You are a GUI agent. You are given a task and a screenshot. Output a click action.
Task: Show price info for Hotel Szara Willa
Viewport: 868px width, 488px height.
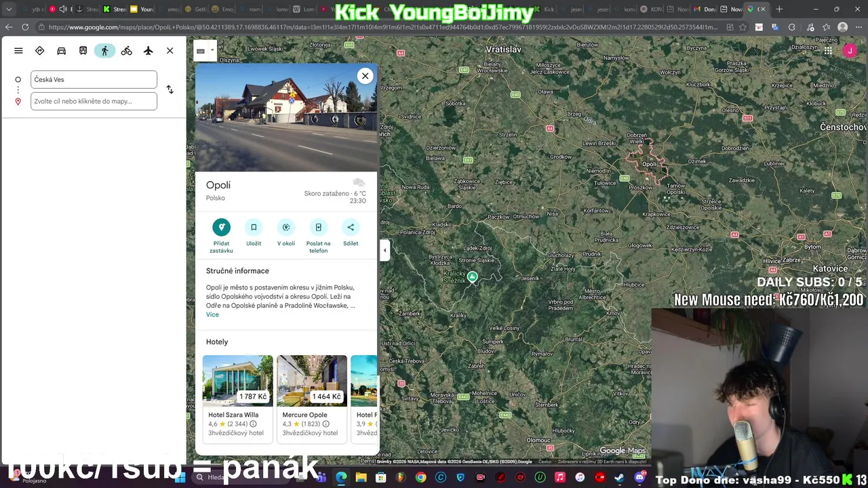(253, 424)
